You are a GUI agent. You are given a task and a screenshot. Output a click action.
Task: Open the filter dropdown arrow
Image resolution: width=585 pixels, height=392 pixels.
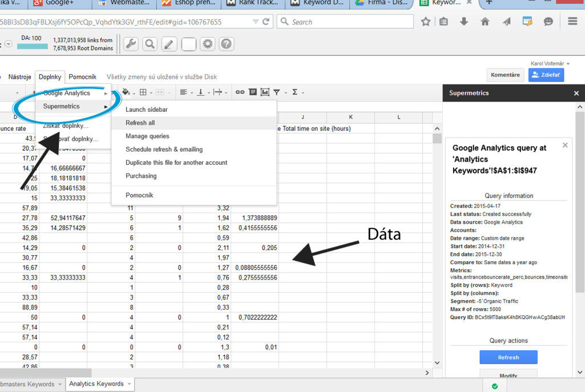click(x=286, y=92)
